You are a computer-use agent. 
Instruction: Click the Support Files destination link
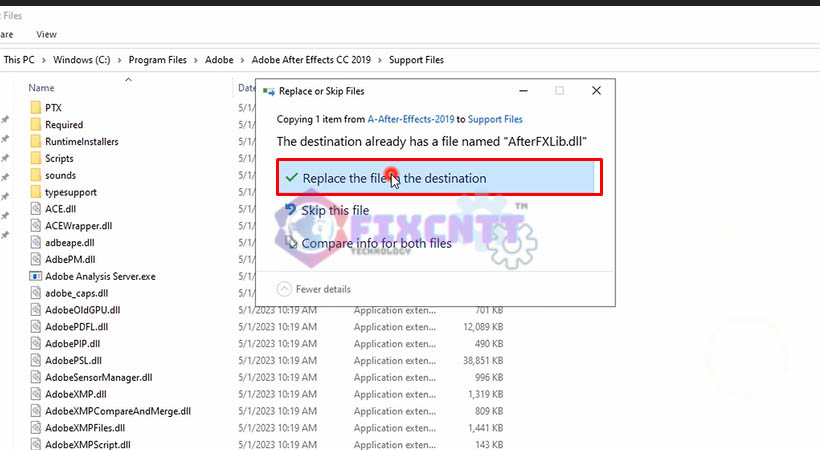coord(497,119)
